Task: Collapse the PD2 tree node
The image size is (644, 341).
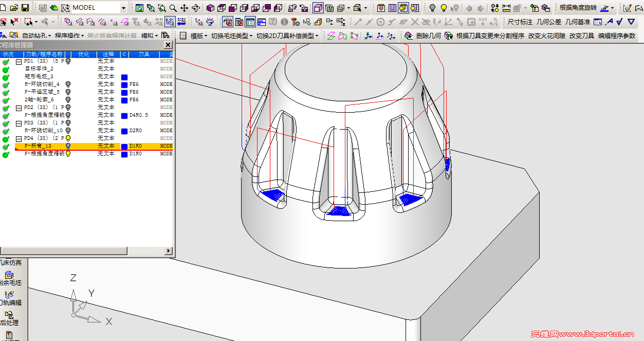Action: (19, 107)
